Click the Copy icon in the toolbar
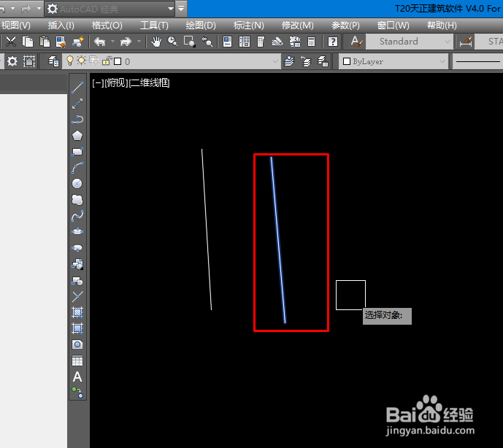Screen dimensions: 503x448 pos(28,42)
